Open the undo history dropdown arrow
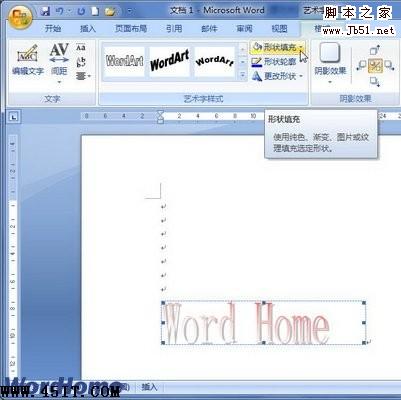This screenshot has height=400, width=401. tap(70, 12)
